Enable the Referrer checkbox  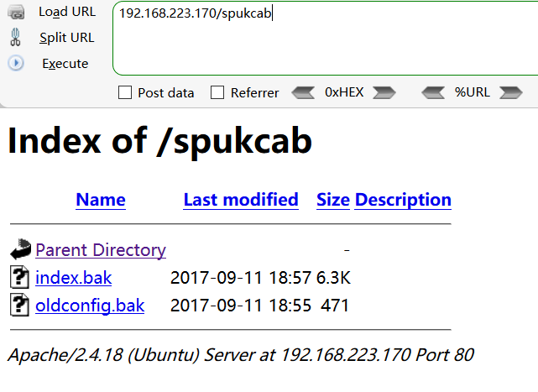click(x=217, y=92)
